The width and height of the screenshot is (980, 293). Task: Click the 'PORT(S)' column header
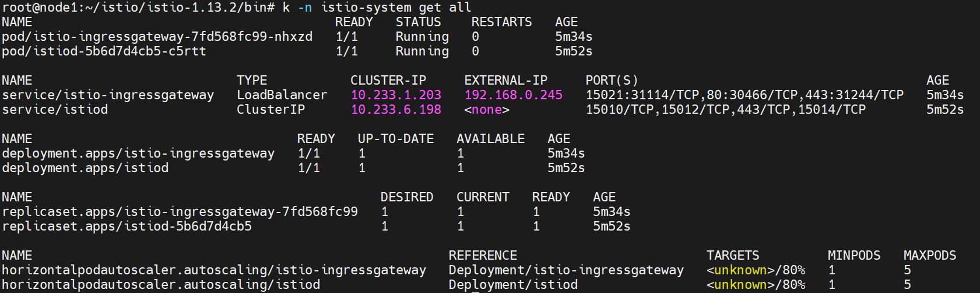pos(612,81)
